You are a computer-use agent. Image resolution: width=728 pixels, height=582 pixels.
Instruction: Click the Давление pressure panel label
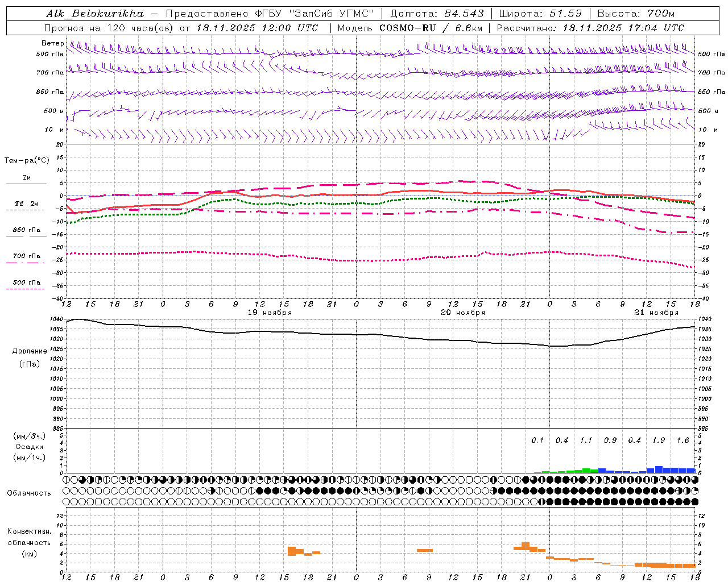[29, 351]
